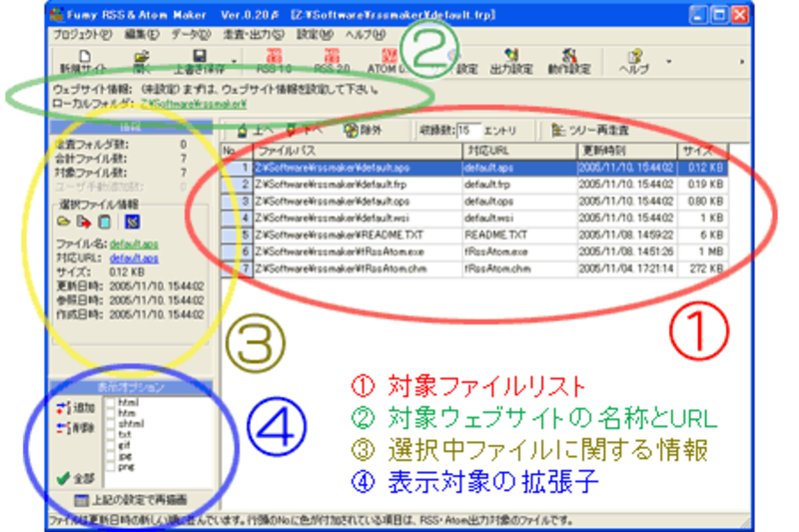Select row 7 fRssAtom.chm file path
This screenshot has height=532, width=799.
click(358, 268)
